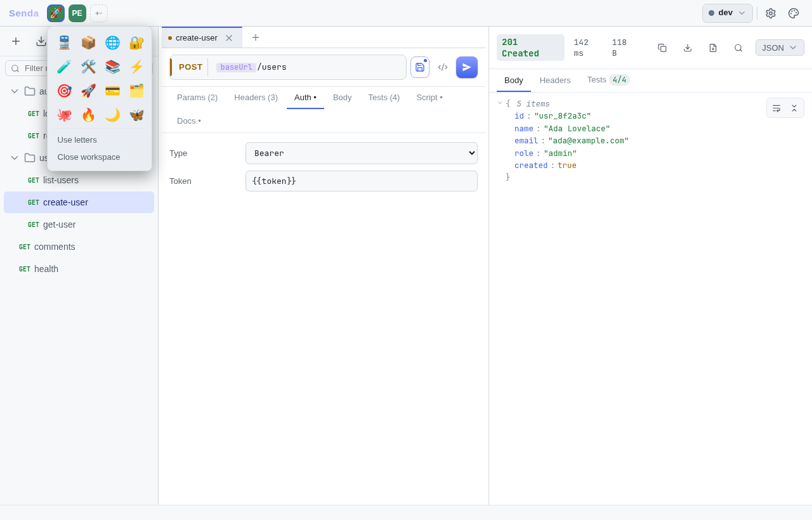Open the generate code snippet icon
Image resolution: width=812 pixels, height=520 pixels.
pyautogui.click(x=443, y=67)
